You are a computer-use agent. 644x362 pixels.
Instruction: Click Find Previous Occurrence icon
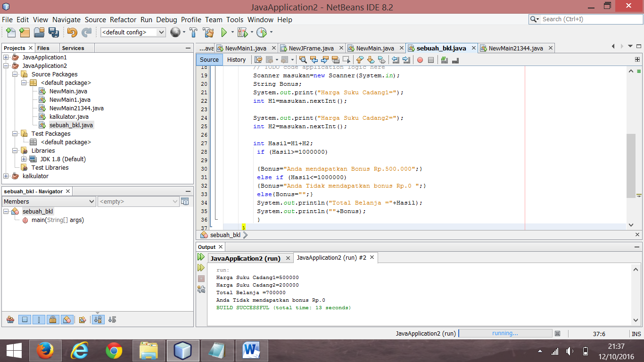(314, 60)
